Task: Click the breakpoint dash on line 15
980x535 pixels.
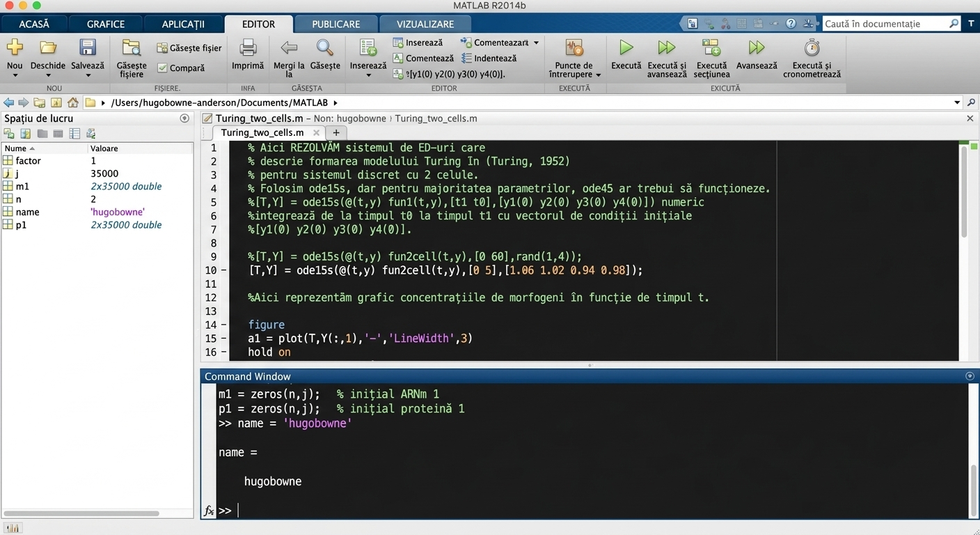Action: (x=223, y=339)
